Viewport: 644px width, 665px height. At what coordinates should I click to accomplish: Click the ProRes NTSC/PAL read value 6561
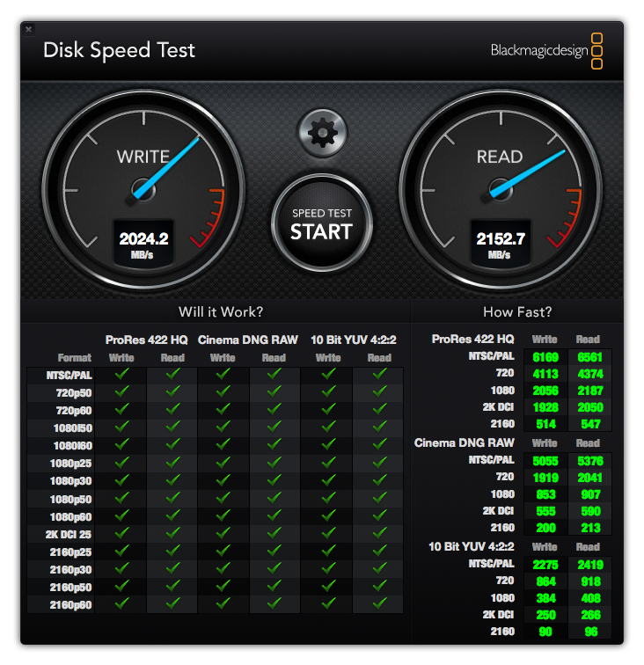coord(590,357)
